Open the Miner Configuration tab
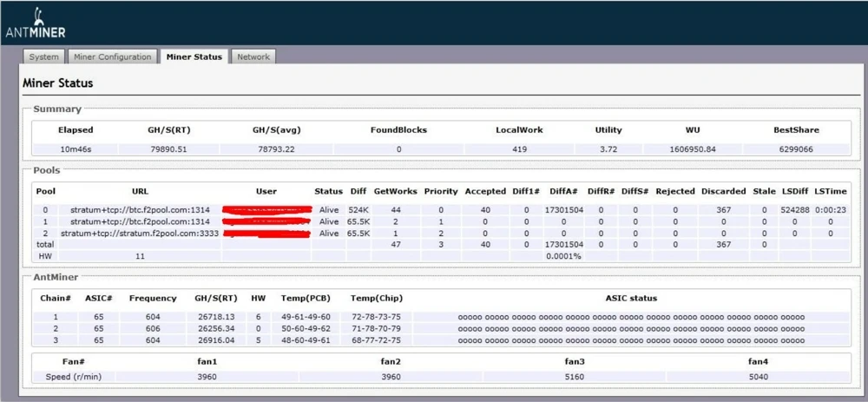This screenshot has width=868, height=402. click(112, 56)
